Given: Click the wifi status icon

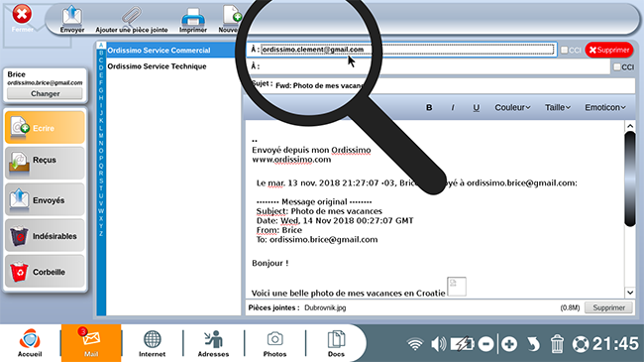Looking at the screenshot, I should (415, 344).
